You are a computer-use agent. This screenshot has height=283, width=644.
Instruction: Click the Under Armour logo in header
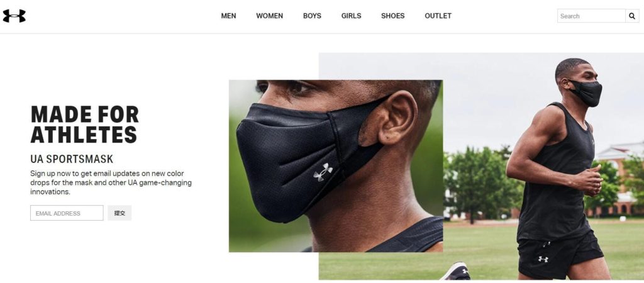click(14, 16)
